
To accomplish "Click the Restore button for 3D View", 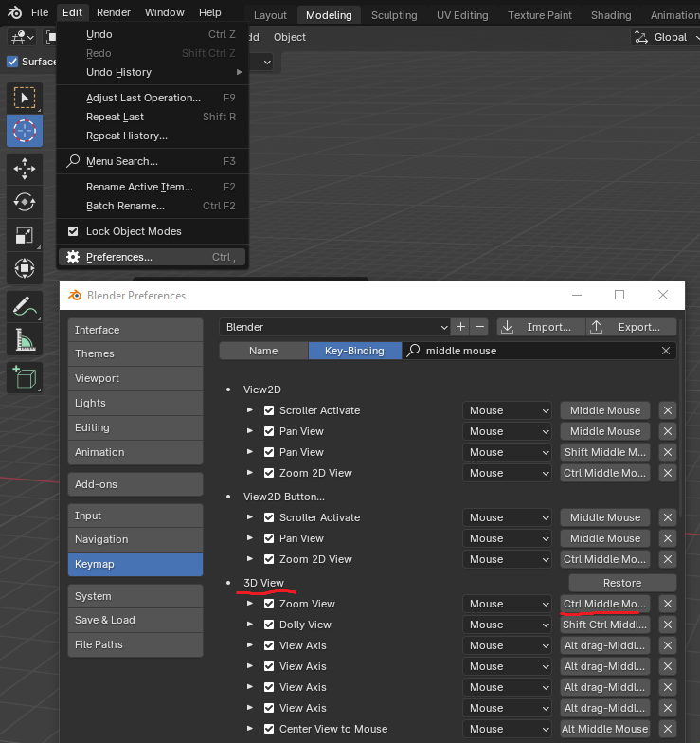I will (x=622, y=583).
